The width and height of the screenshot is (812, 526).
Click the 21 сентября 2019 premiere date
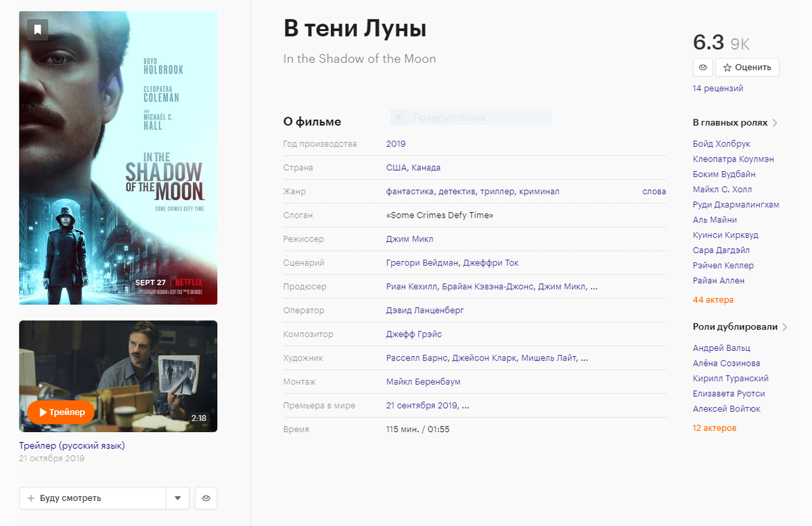(422, 406)
